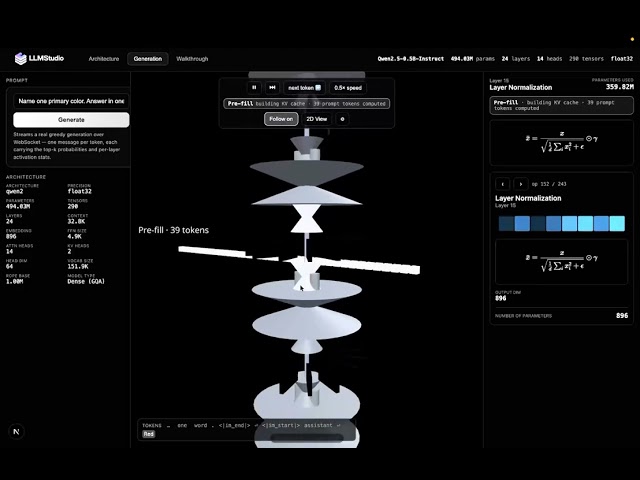This screenshot has height=480, width=640.
Task: Go to previous operation with left chevron
Action: 502,184
